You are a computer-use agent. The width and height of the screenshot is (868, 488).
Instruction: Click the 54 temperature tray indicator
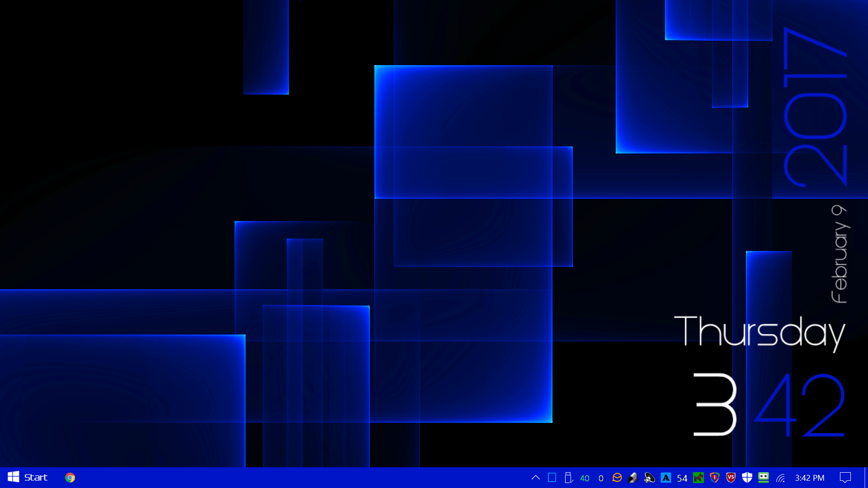tap(682, 478)
